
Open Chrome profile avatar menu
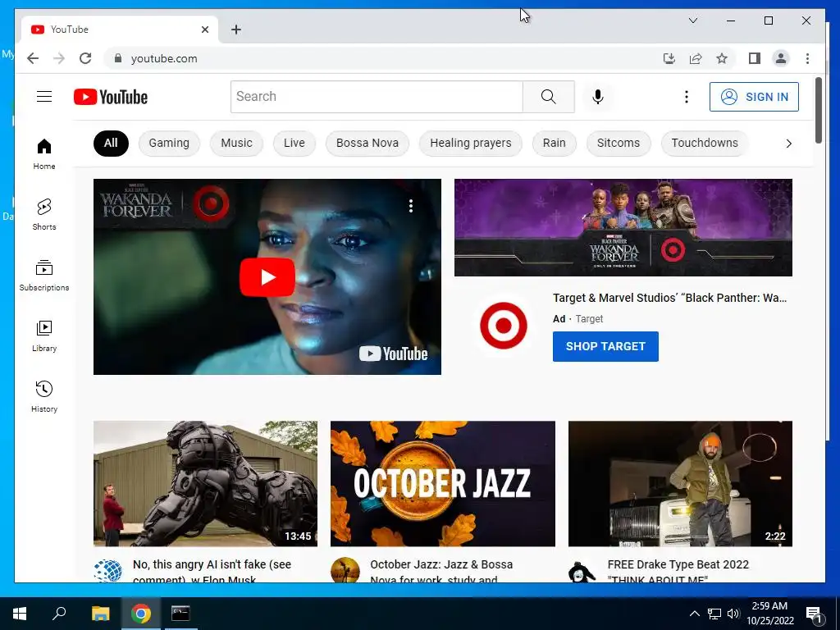(x=781, y=58)
